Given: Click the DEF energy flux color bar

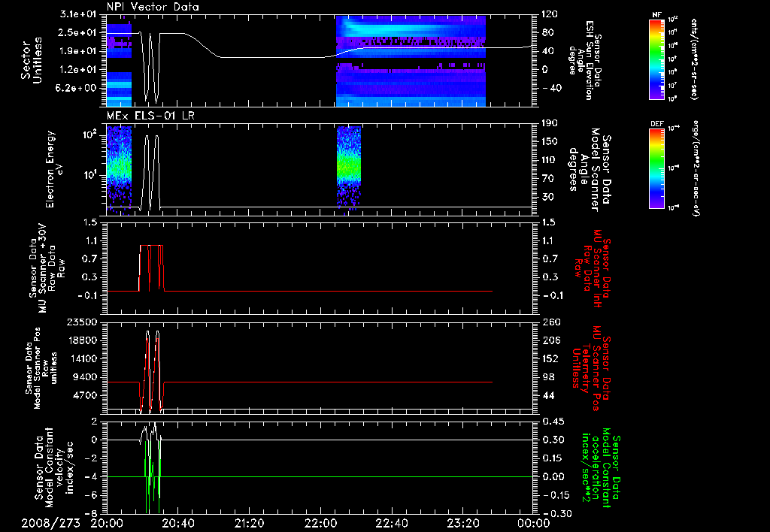Looking at the screenshot, I should point(657,168).
